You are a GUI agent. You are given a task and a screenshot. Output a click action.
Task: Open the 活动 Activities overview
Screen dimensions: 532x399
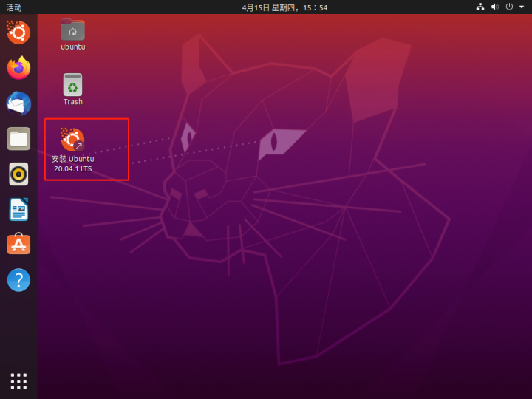pos(14,7)
